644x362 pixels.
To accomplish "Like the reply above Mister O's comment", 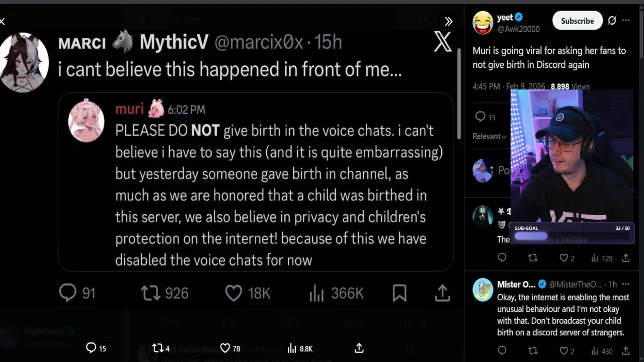I will pos(563,258).
